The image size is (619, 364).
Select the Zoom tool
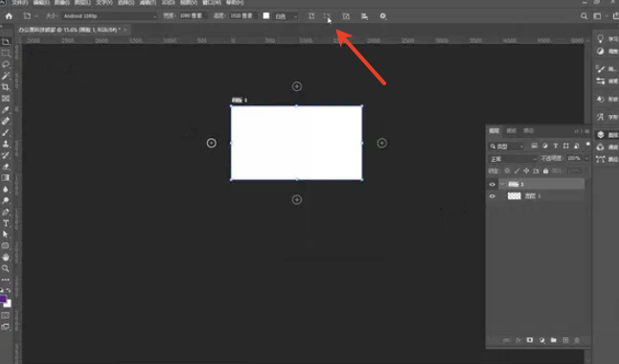coord(6,269)
